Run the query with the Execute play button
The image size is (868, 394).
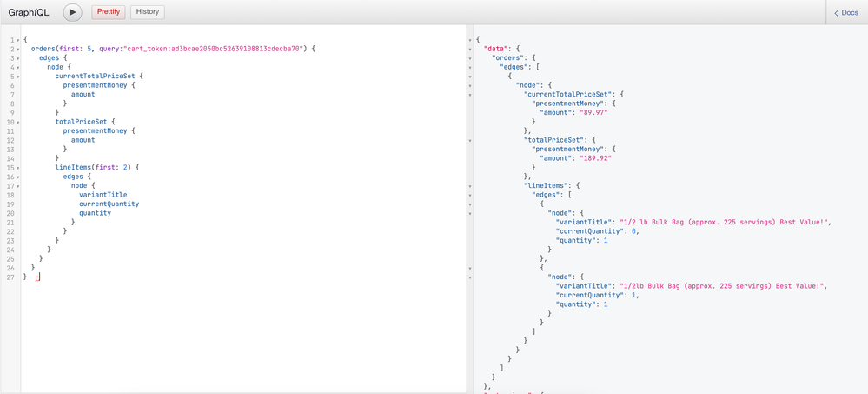point(72,12)
